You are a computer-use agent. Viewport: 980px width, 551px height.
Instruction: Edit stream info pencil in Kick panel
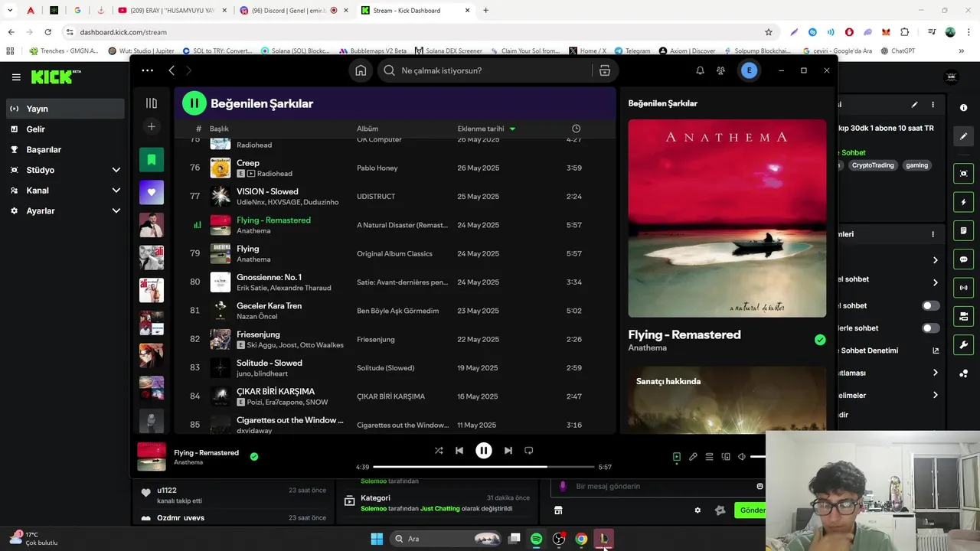[914, 105]
